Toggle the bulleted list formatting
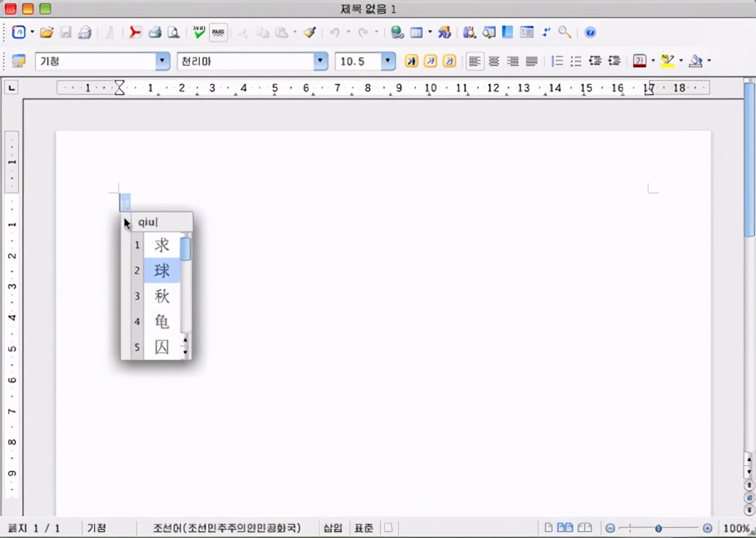This screenshot has width=756, height=538. click(x=576, y=61)
